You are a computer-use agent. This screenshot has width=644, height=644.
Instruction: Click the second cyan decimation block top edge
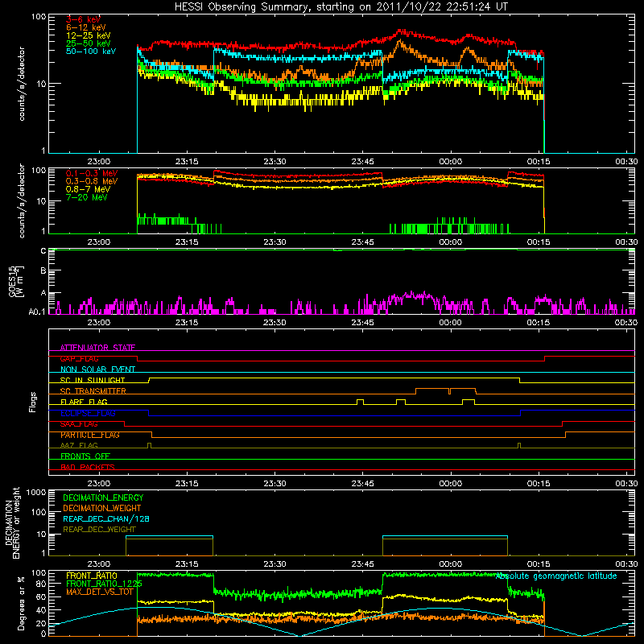(x=445, y=536)
